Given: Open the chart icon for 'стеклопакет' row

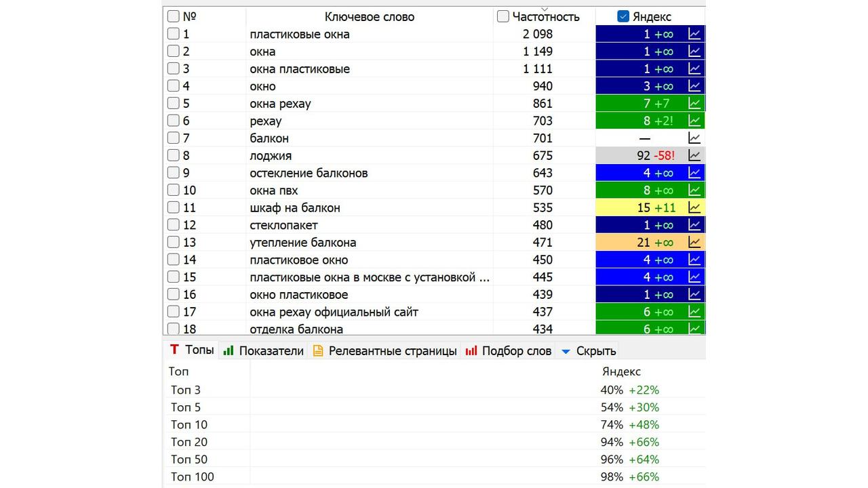Looking at the screenshot, I should coord(694,225).
